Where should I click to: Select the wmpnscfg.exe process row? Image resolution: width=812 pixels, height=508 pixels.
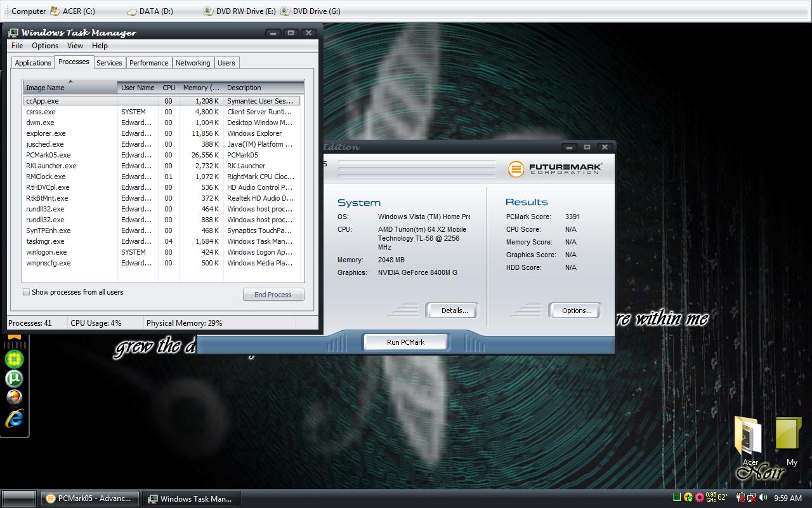click(x=162, y=263)
